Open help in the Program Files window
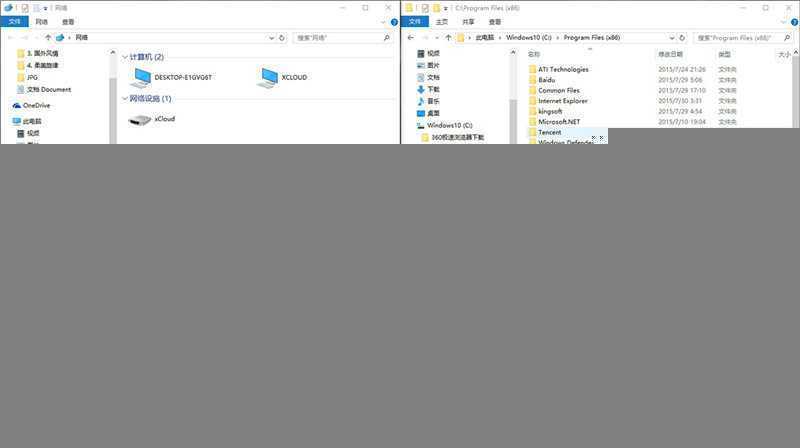 point(794,22)
